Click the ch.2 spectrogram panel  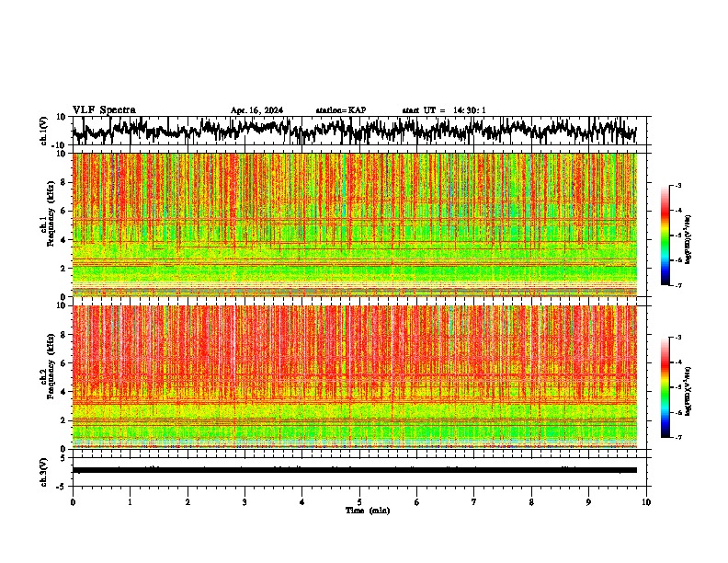pyautogui.click(x=355, y=377)
